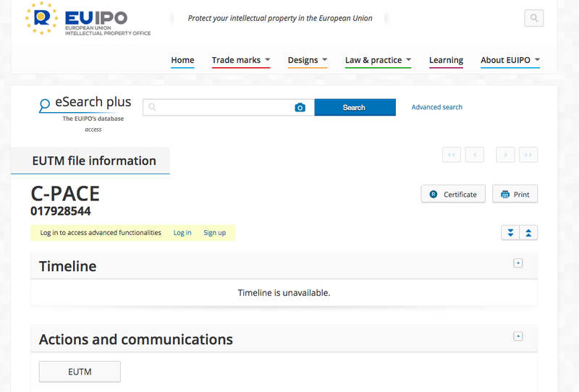Screen dimensions: 579x392
Task: Go to the Home page
Action: pos(182,60)
